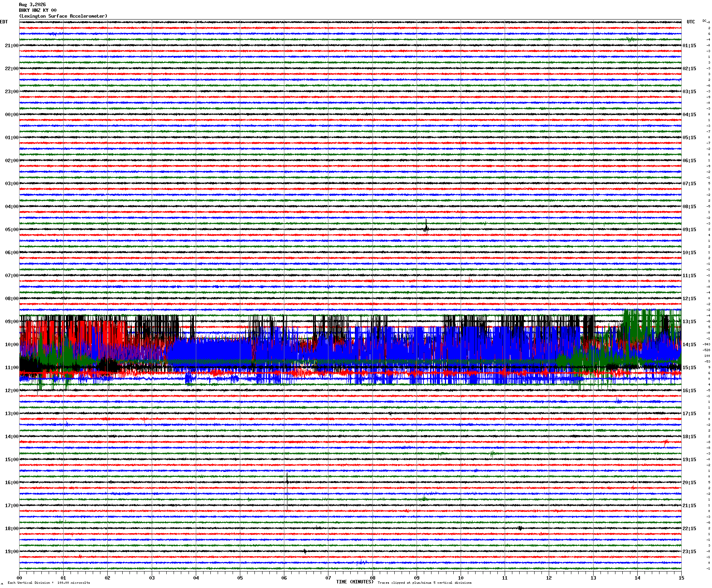Screen dimensions: 712x588
Task: Click the "16:00" EDT row label
Action: 11,483
